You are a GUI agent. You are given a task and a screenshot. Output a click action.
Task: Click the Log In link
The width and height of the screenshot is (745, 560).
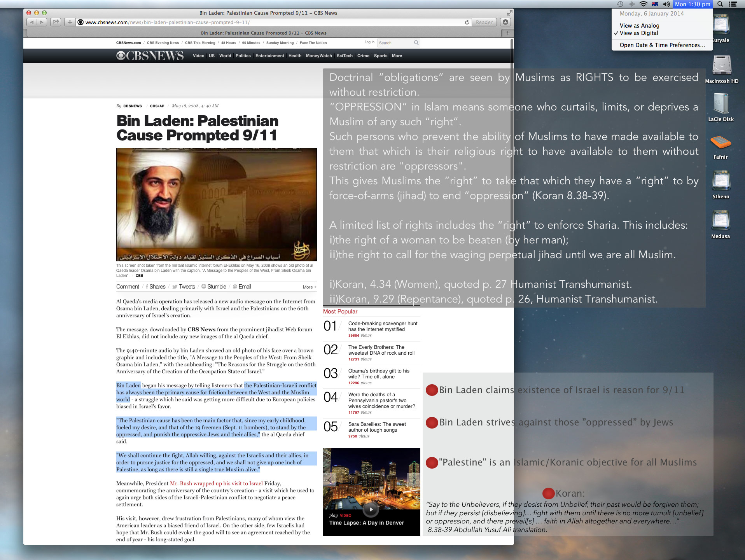(369, 42)
